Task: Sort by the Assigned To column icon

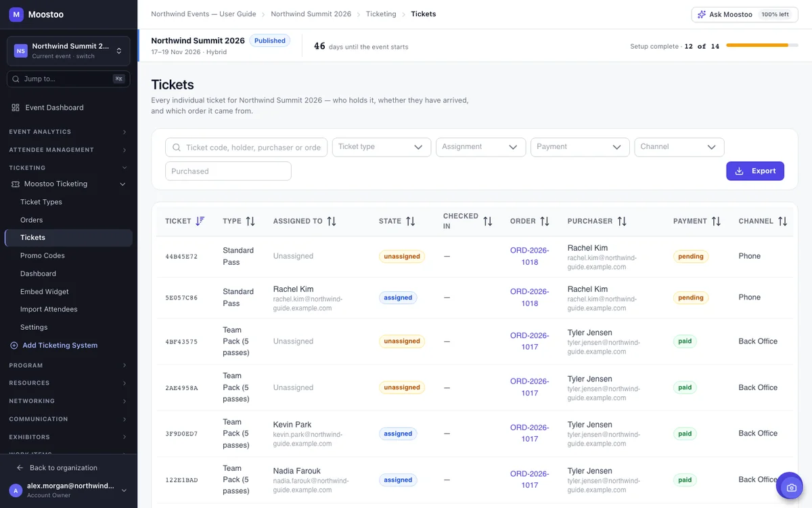Action: (332, 221)
